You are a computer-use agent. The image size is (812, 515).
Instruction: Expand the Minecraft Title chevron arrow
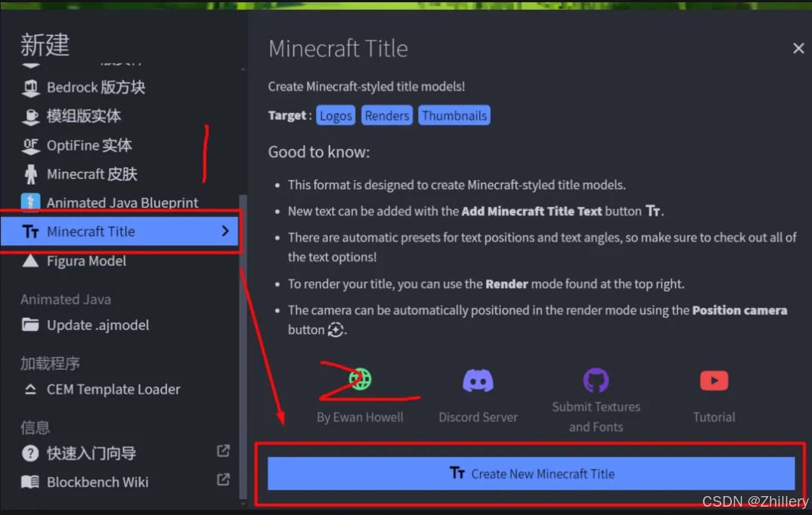click(225, 231)
